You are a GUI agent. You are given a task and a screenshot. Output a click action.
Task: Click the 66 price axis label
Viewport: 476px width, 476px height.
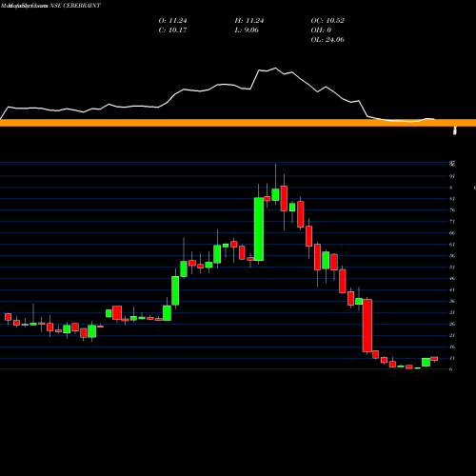point(452,233)
